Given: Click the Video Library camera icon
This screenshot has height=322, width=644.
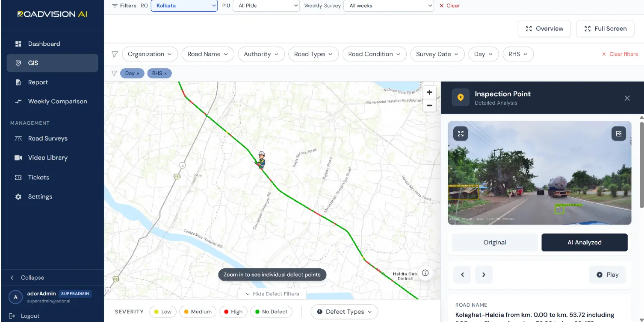Looking at the screenshot, I should point(18,158).
